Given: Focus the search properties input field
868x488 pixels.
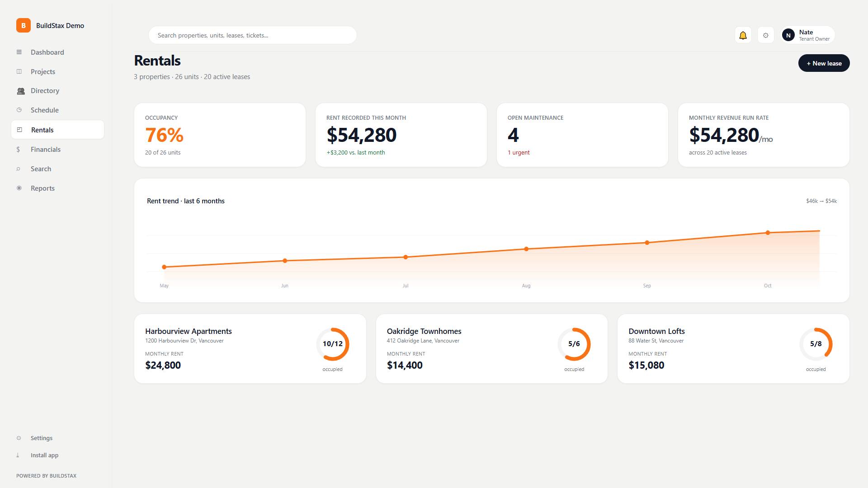Looking at the screenshot, I should pyautogui.click(x=252, y=35).
